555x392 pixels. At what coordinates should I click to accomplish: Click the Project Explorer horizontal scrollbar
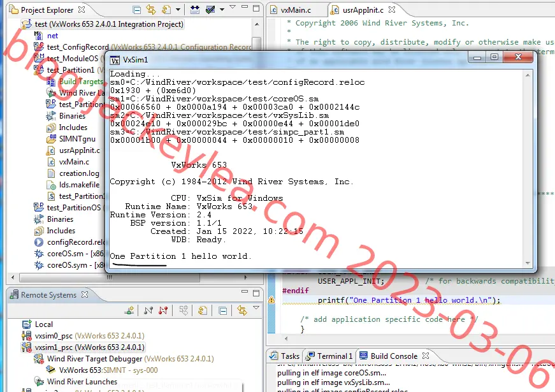(110, 277)
